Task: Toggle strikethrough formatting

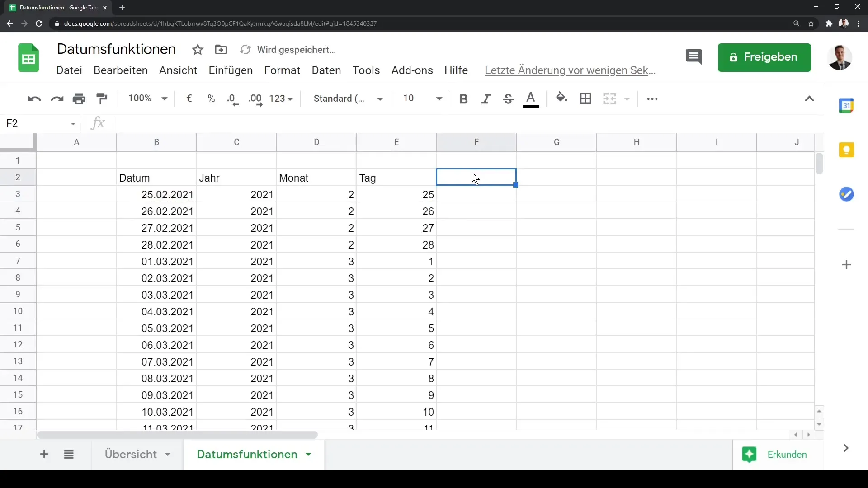Action: click(x=508, y=99)
